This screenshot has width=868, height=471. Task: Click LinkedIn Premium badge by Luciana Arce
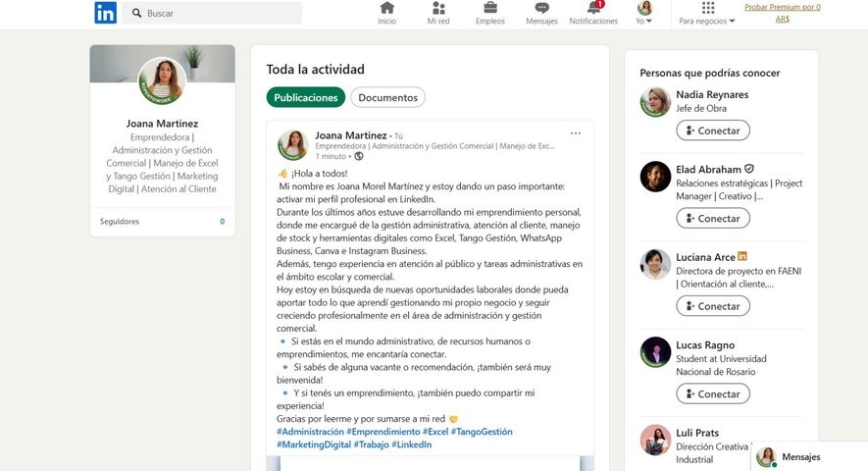coord(742,256)
